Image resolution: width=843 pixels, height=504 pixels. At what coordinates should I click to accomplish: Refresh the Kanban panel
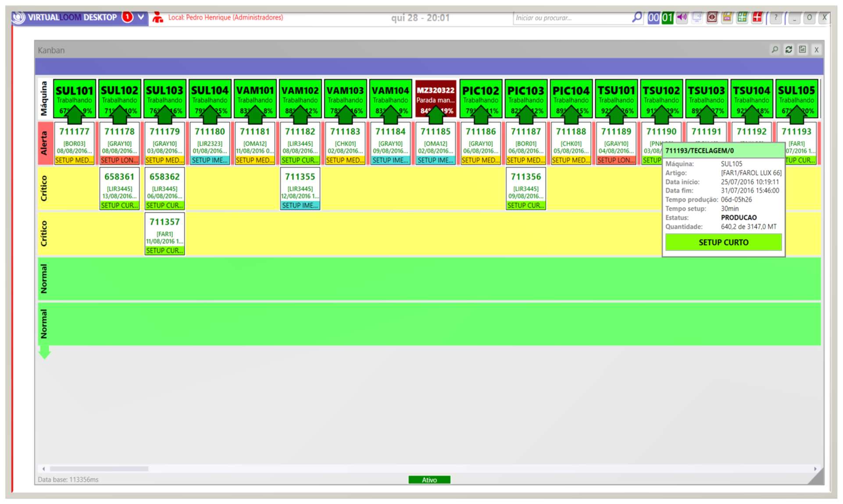pos(789,50)
